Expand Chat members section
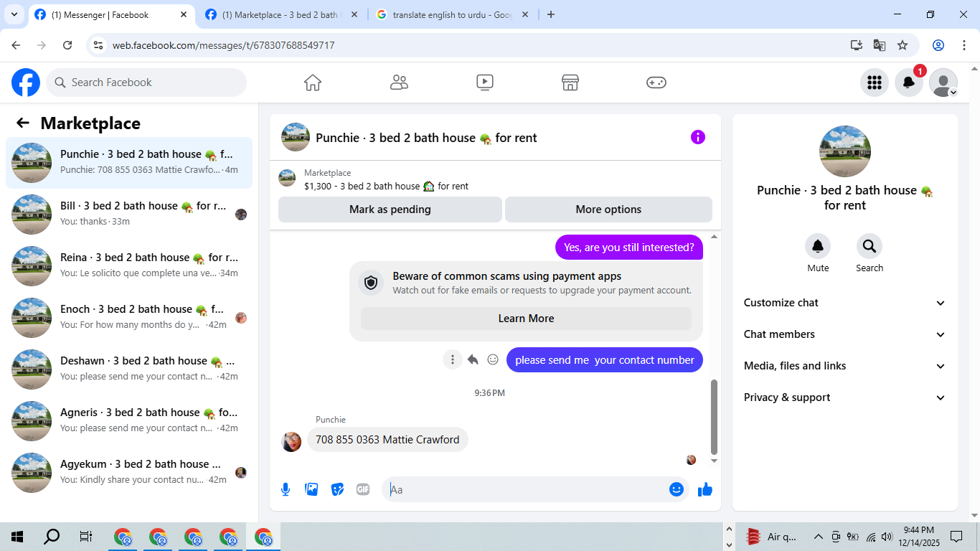This screenshot has height=551, width=980. [x=845, y=334]
